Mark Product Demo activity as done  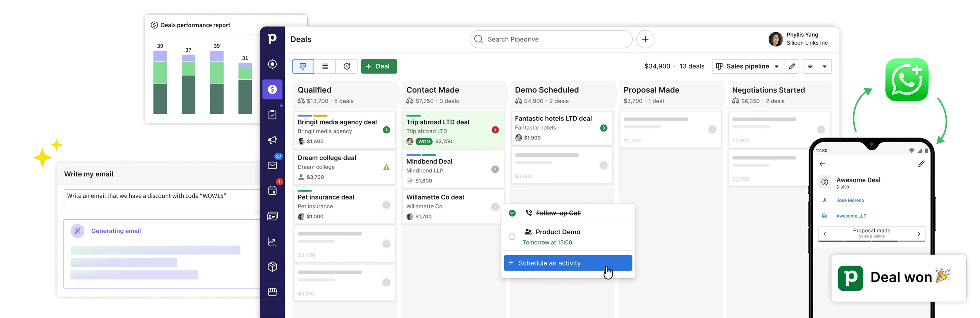click(512, 237)
